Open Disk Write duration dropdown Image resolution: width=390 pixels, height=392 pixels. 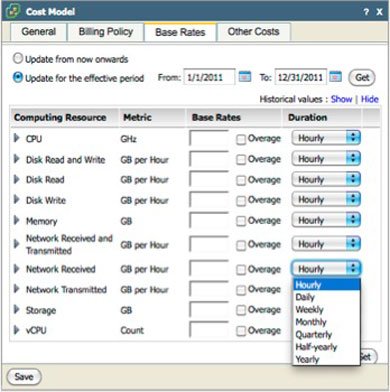click(326, 200)
